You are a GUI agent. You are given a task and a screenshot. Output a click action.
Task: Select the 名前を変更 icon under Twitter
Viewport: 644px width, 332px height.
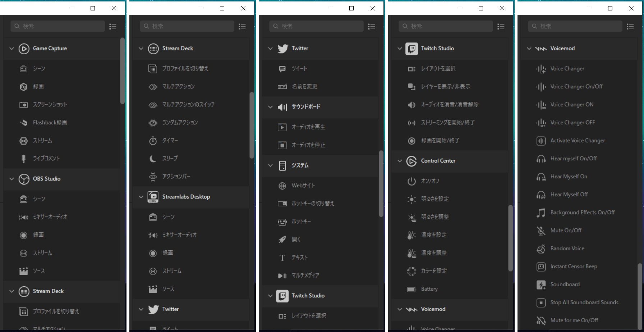click(x=282, y=87)
